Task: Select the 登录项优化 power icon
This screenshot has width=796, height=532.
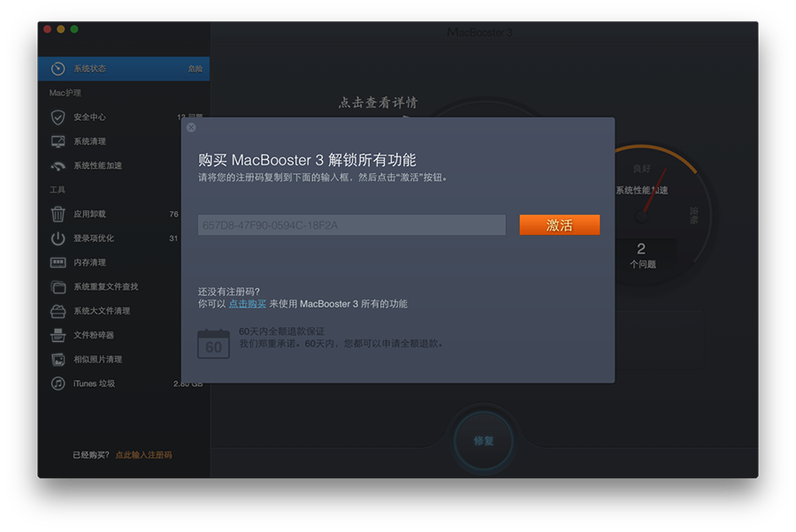Action: [57, 239]
